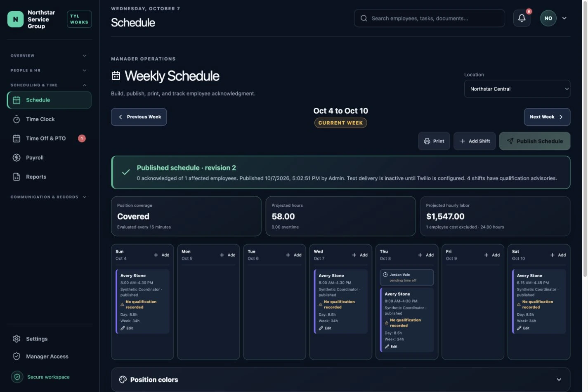588x392 pixels.
Task: Click the Reports document icon
Action: point(17,177)
